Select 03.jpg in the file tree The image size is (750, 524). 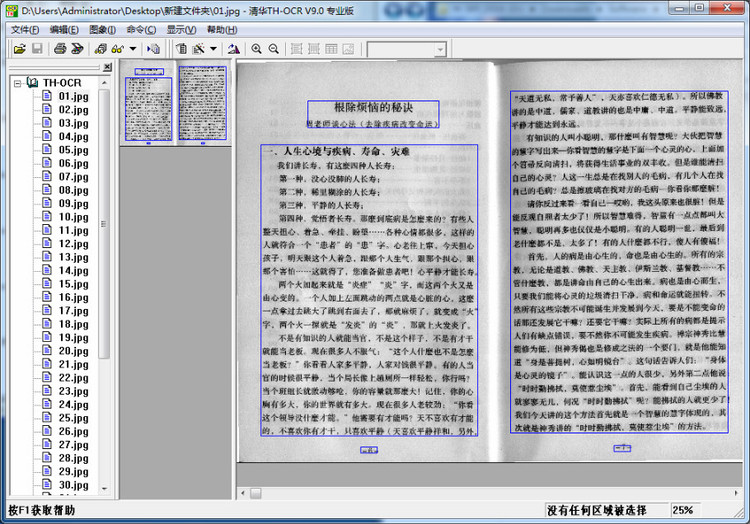click(74, 123)
